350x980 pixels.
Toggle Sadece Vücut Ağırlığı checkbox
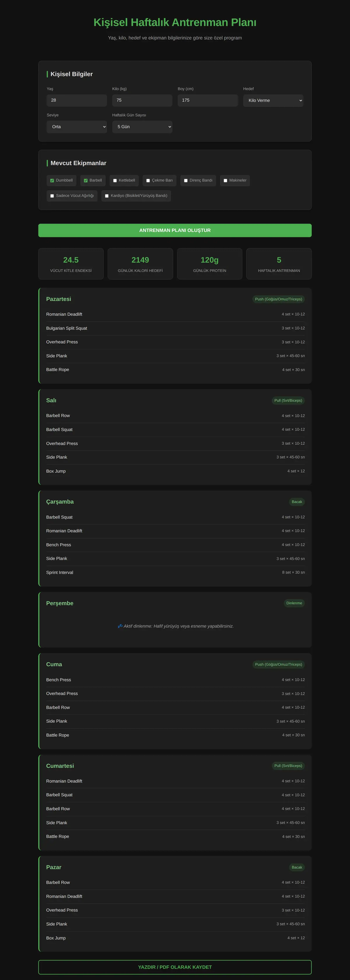(52, 196)
